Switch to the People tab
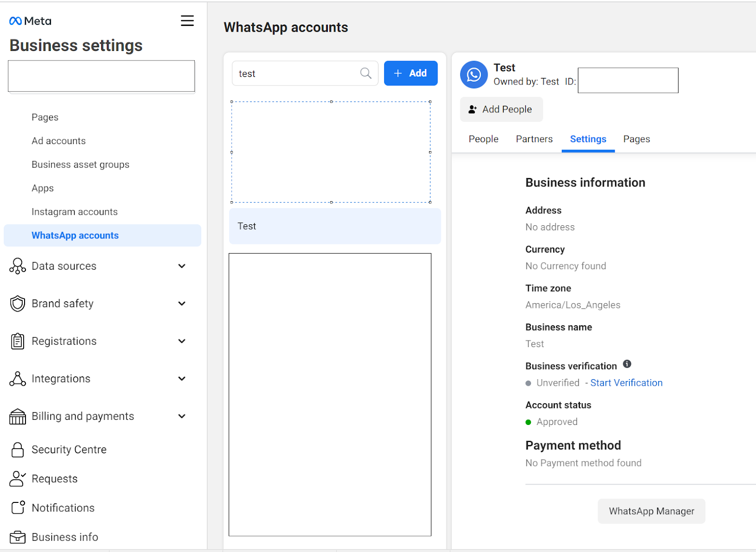The height and width of the screenshot is (552, 756). pos(483,139)
